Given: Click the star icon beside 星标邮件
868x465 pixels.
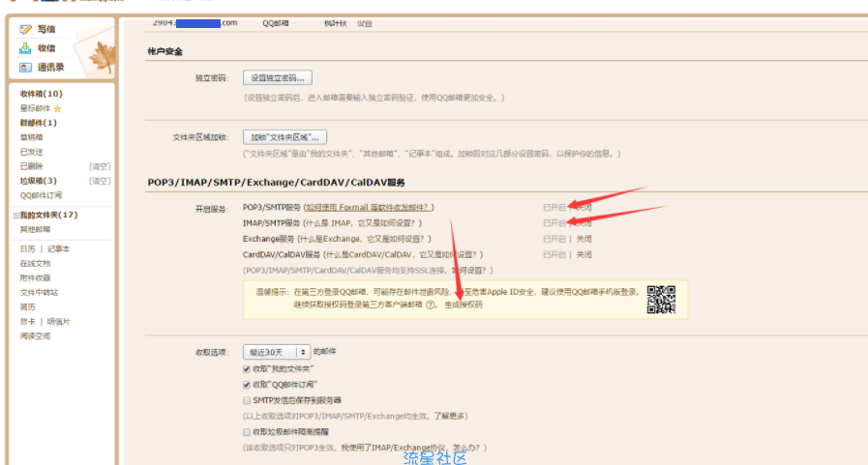Looking at the screenshot, I should point(57,109).
